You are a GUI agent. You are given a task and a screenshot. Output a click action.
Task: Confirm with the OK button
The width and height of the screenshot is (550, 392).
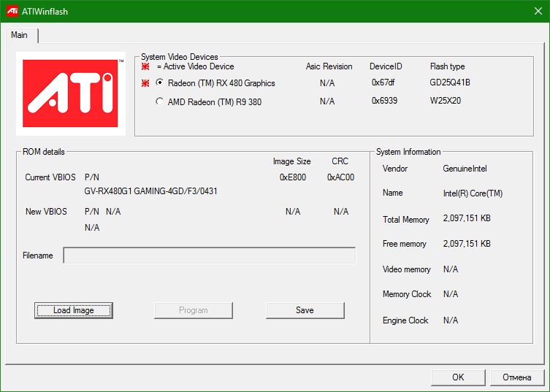pos(458,377)
